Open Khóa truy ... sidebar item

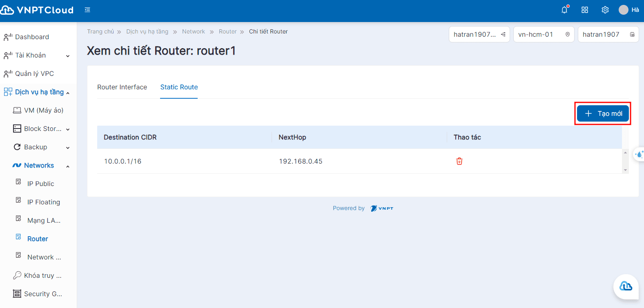38,276
